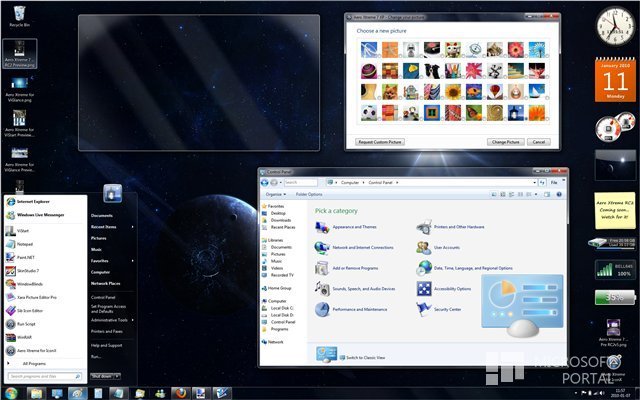Select the orange puppy account picture
The width and height of the screenshot is (640, 400).
[x=390, y=92]
